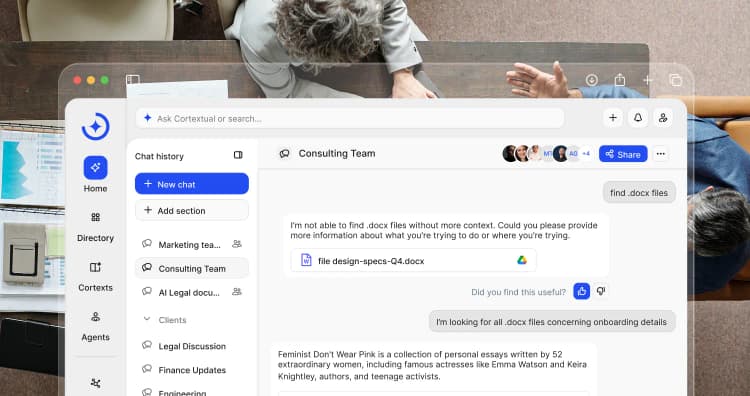Open the Home section
The width and height of the screenshot is (750, 396).
[x=95, y=174]
